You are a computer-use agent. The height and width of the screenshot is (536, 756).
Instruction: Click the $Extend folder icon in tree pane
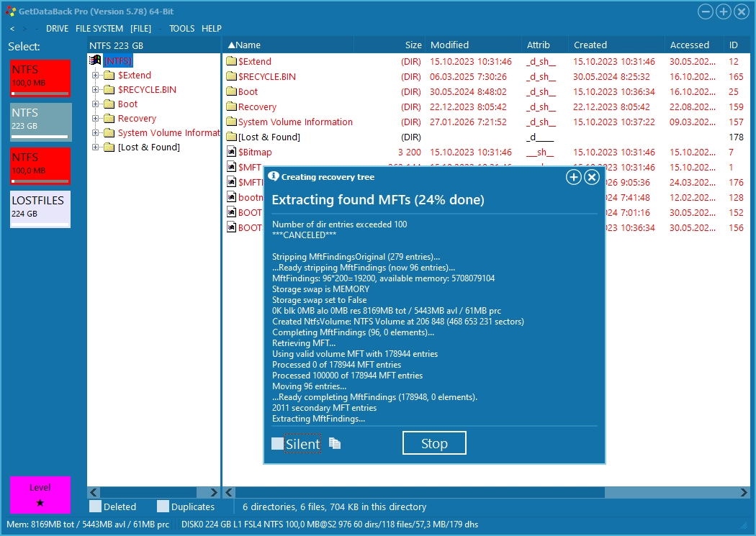(x=109, y=75)
